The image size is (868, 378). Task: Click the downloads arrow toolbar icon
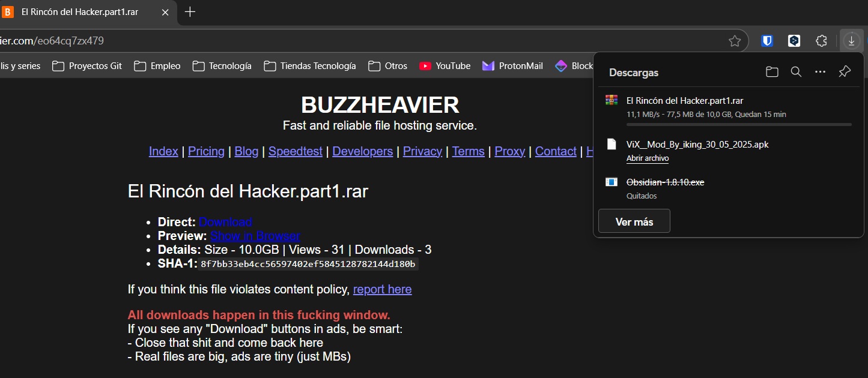point(851,41)
